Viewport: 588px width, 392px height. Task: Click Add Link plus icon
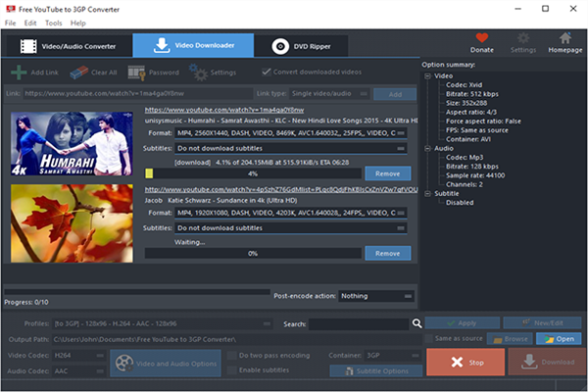coord(19,73)
